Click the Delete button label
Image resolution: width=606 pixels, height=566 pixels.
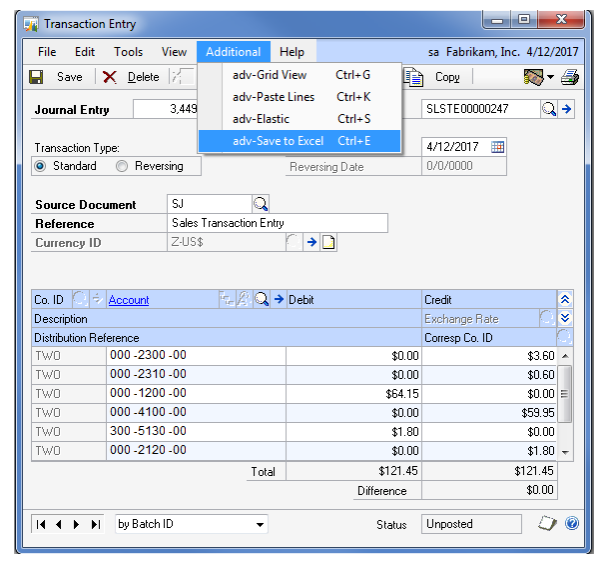tap(143, 77)
